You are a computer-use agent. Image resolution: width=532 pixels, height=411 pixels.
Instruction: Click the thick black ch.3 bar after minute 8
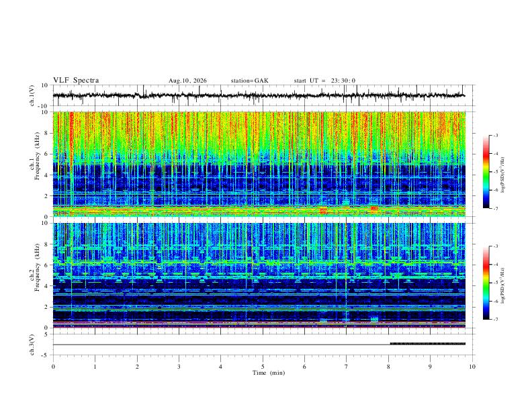(x=427, y=344)
